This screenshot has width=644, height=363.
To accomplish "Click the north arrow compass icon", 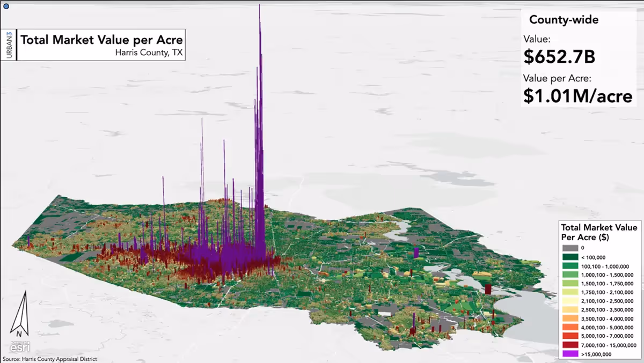I will click(x=19, y=315).
